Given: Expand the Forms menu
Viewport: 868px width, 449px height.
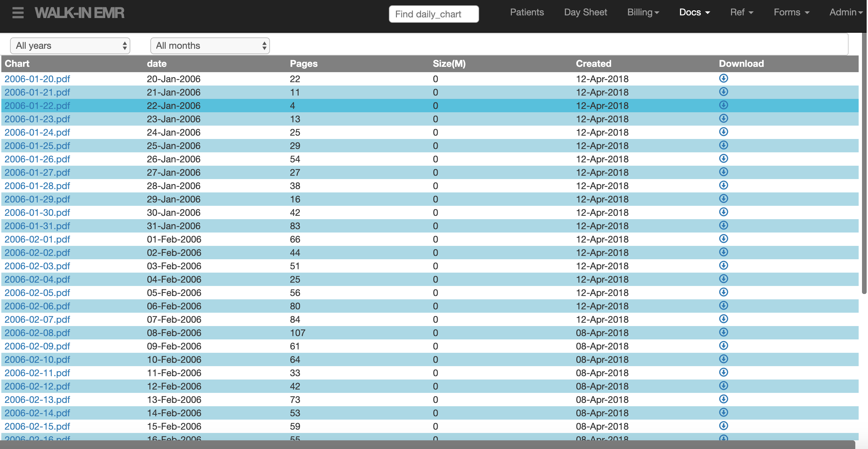Looking at the screenshot, I should (x=791, y=12).
